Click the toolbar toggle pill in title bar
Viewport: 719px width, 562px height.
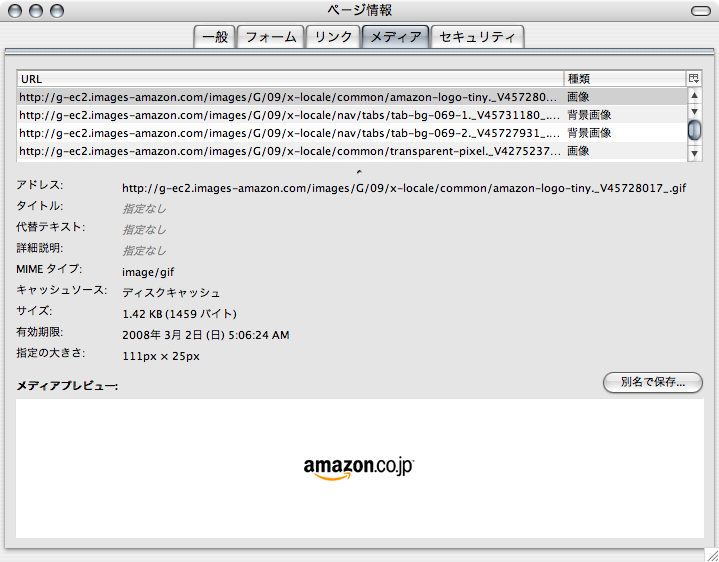click(700, 11)
